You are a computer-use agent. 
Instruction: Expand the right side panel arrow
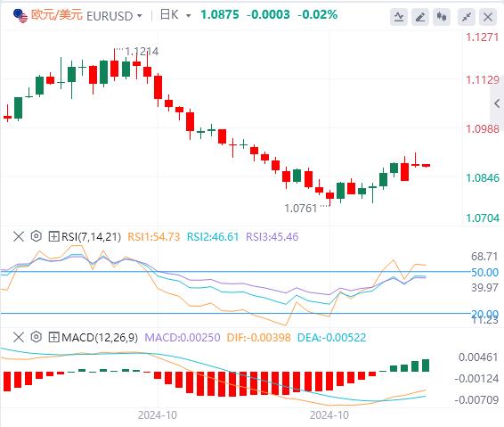pos(497,103)
